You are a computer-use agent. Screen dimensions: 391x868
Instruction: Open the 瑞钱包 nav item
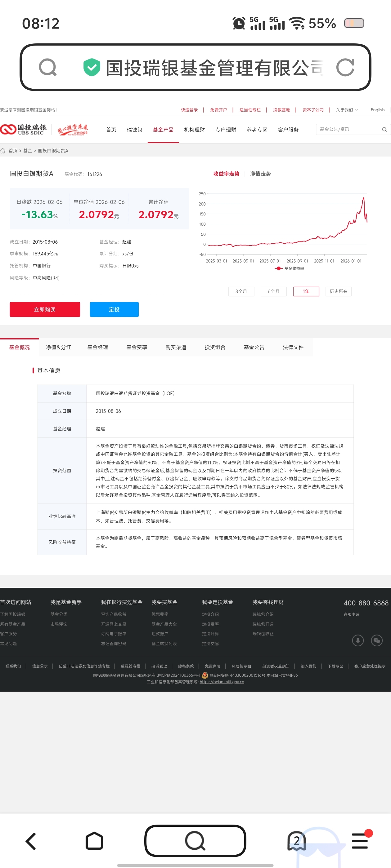coord(134,130)
